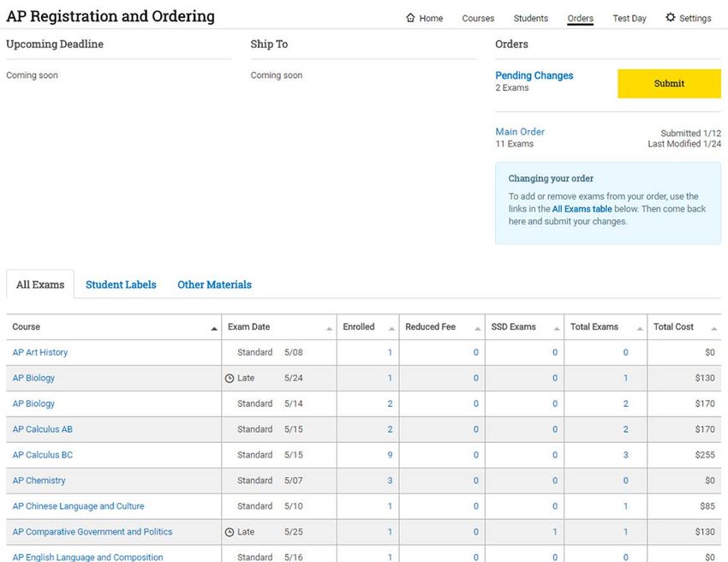
Task: Submit the pending order changes
Action: (669, 84)
